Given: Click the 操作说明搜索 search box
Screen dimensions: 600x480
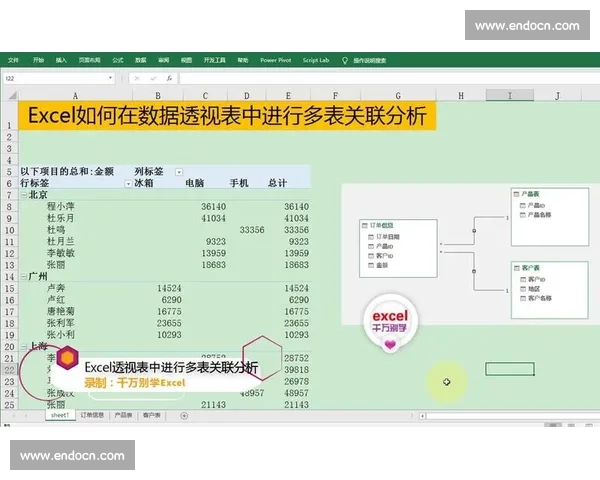Looking at the screenshot, I should point(370,60).
